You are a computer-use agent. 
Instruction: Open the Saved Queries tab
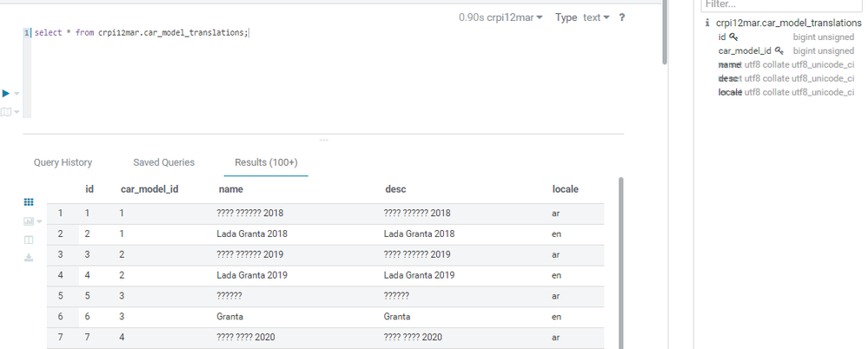[164, 162]
